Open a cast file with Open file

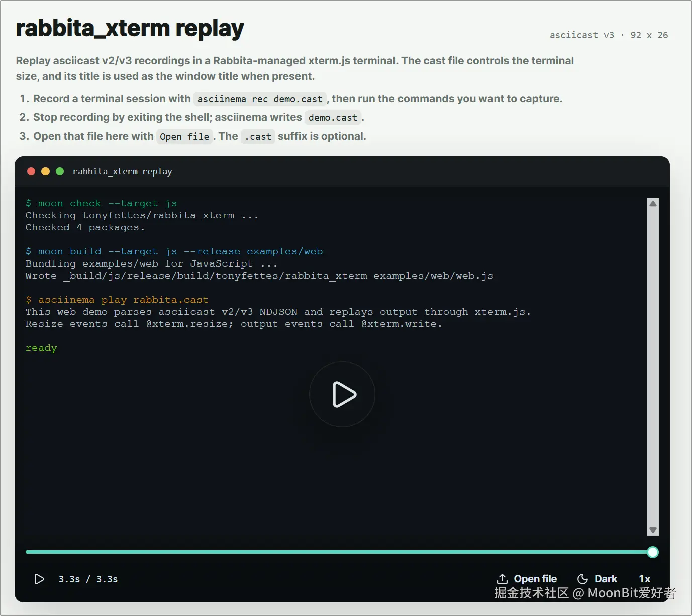527,579
